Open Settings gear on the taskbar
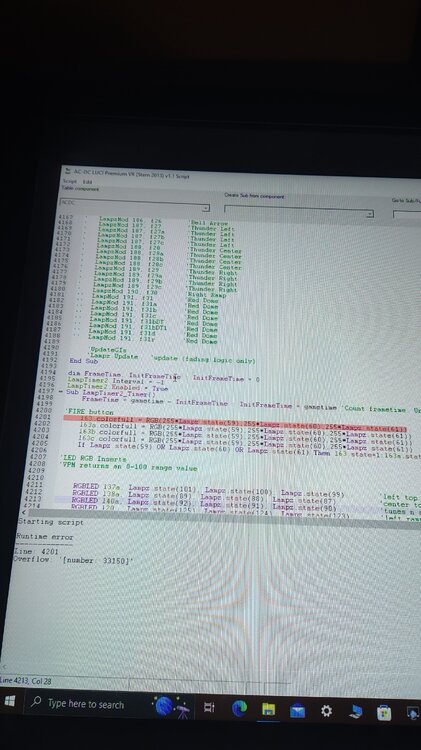 tap(326, 711)
